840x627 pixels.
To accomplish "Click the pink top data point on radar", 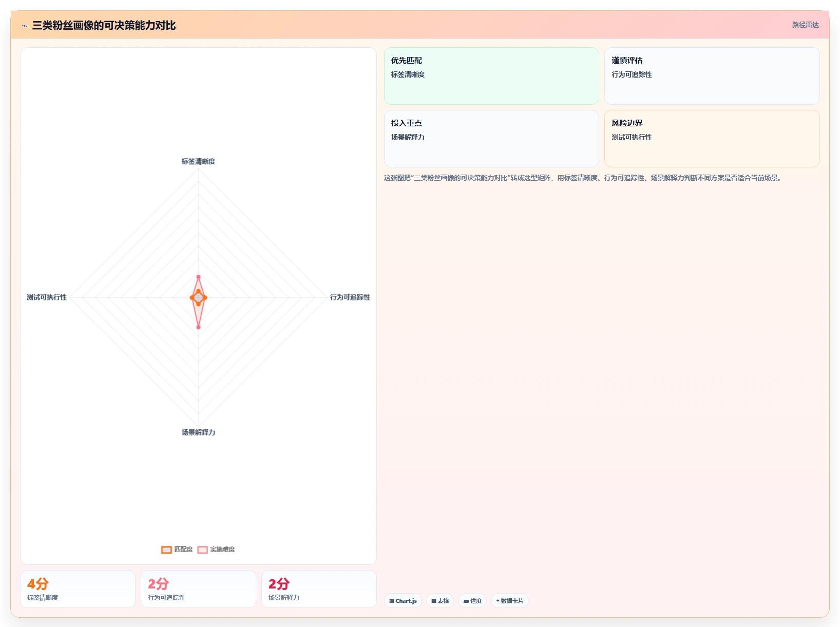I will coord(198,277).
